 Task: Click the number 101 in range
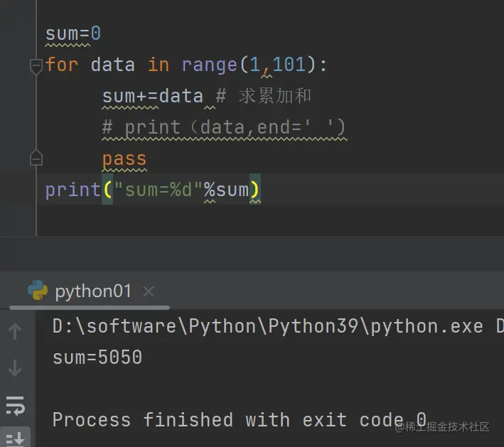[x=289, y=65]
